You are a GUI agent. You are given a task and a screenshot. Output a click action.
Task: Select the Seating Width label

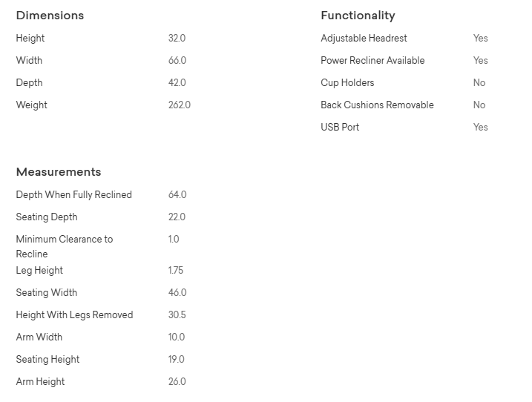point(47,293)
